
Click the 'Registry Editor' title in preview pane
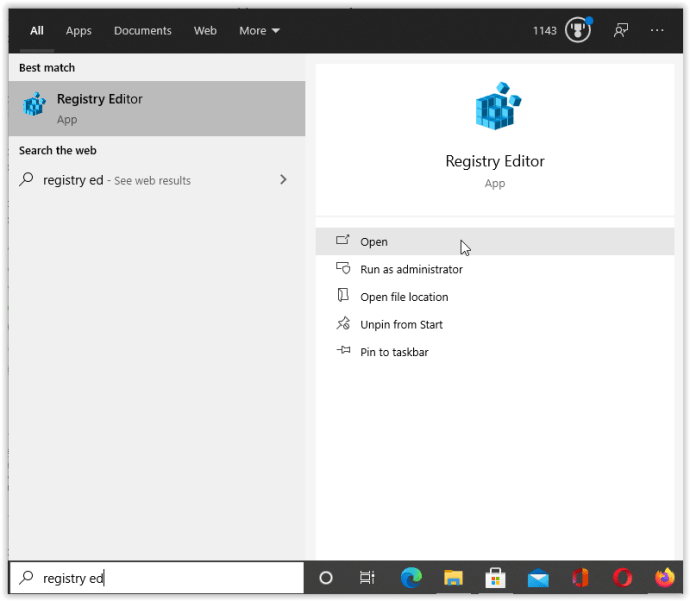tap(495, 161)
